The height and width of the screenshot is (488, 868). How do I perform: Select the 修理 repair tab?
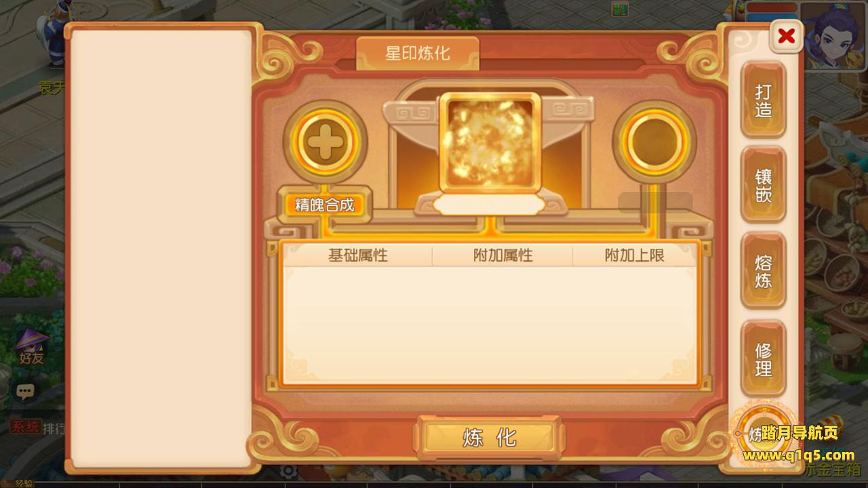[x=764, y=359]
